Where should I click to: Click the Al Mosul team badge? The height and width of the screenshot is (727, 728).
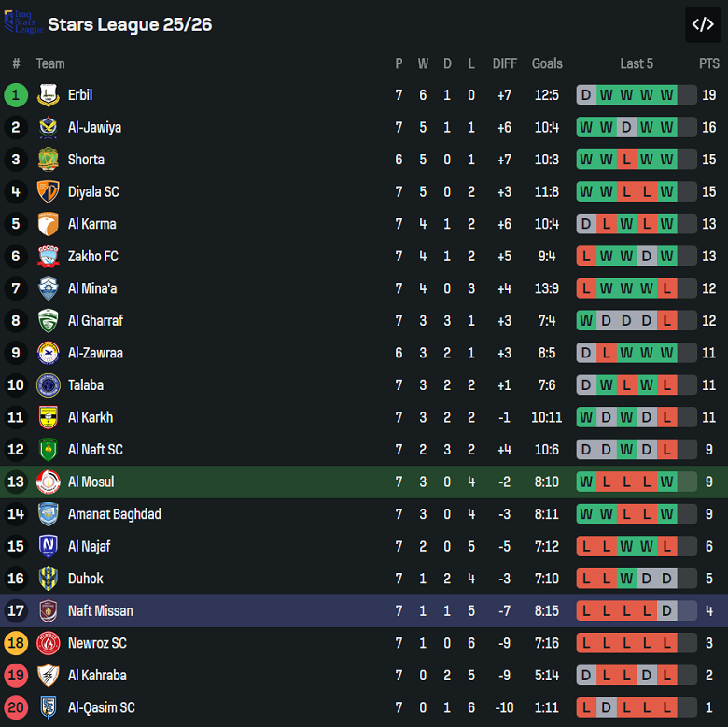[48, 482]
